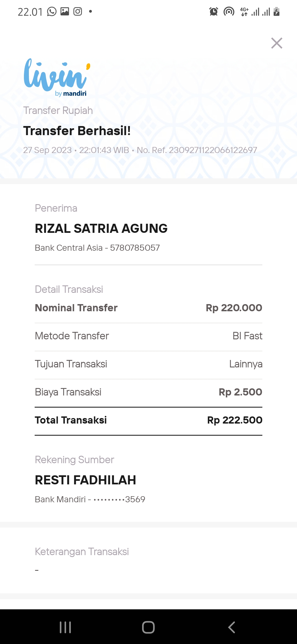Tap the battery charging icon
Viewport: 297px width, 644px height.
pyautogui.click(x=277, y=12)
